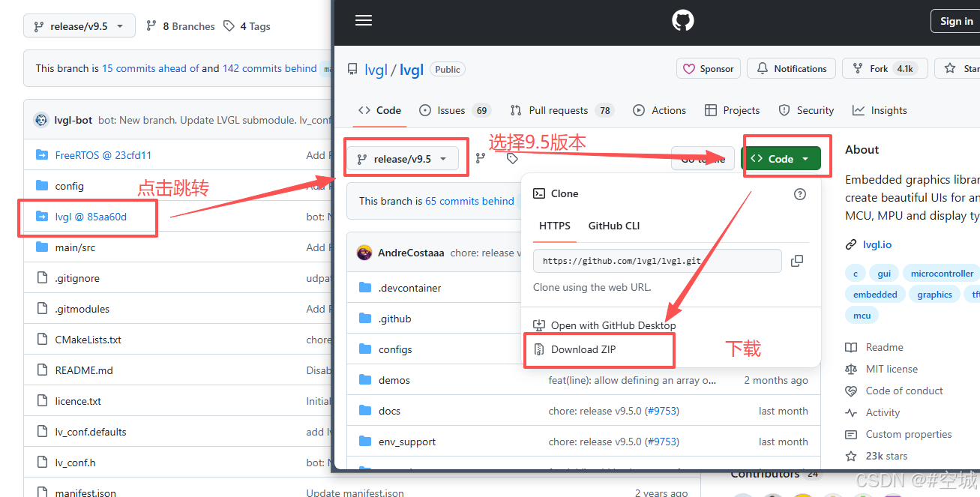
Task: Open the CMakeLists.txt file
Action: pyautogui.click(x=88, y=340)
